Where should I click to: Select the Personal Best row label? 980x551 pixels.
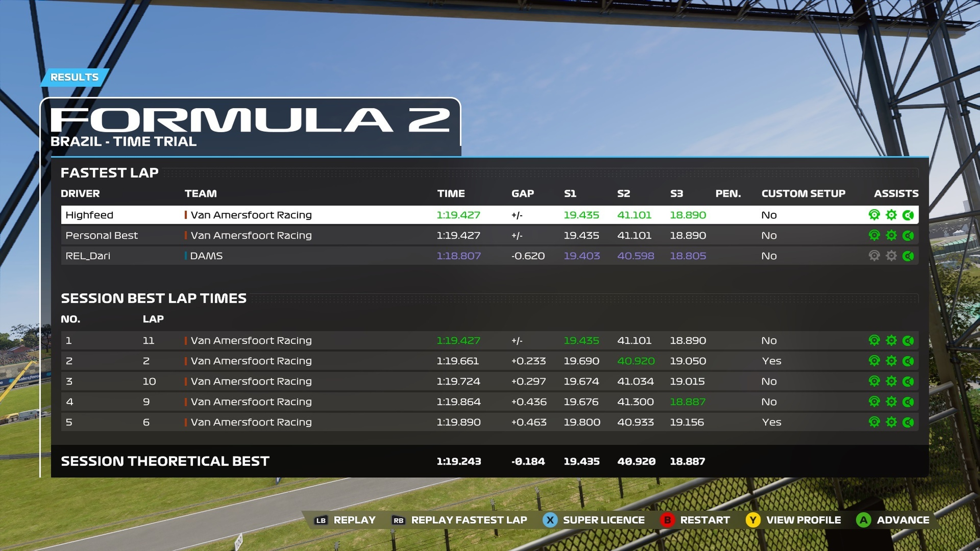coord(102,235)
